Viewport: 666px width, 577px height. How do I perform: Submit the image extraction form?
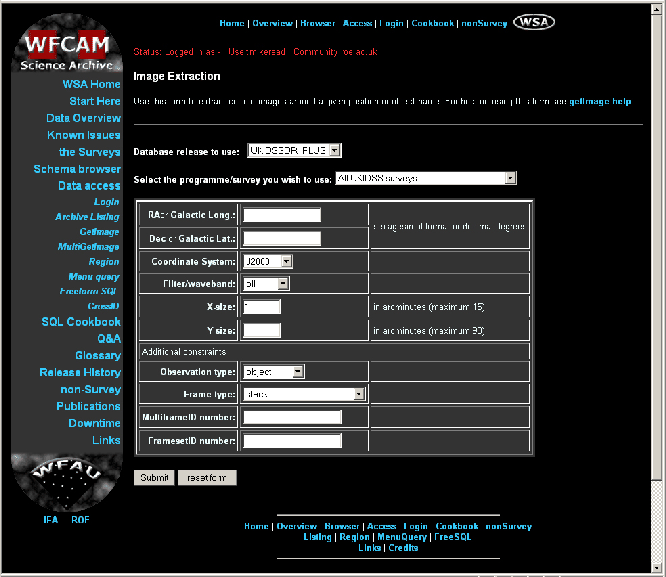[x=154, y=478]
